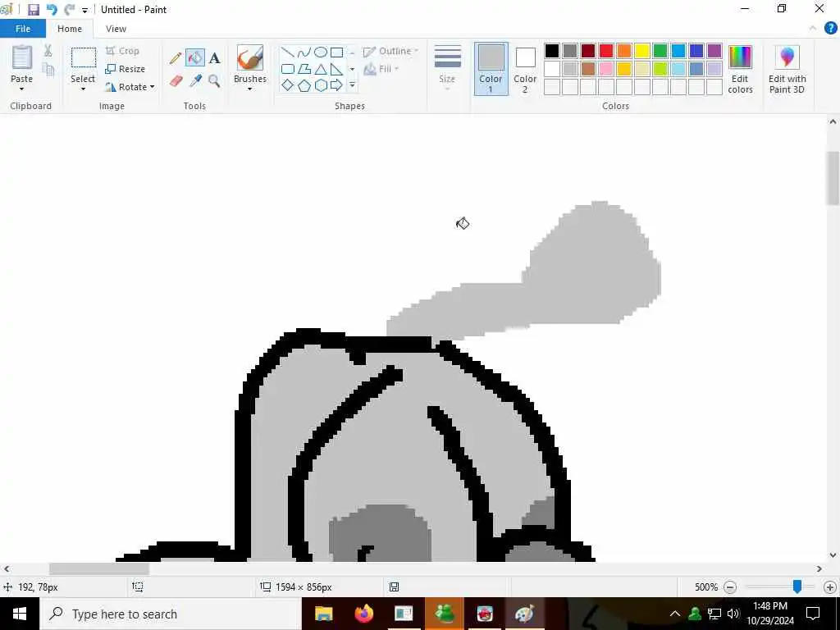Viewport: 840px width, 630px height.
Task: Pick the yellow color swatch
Action: (642, 51)
